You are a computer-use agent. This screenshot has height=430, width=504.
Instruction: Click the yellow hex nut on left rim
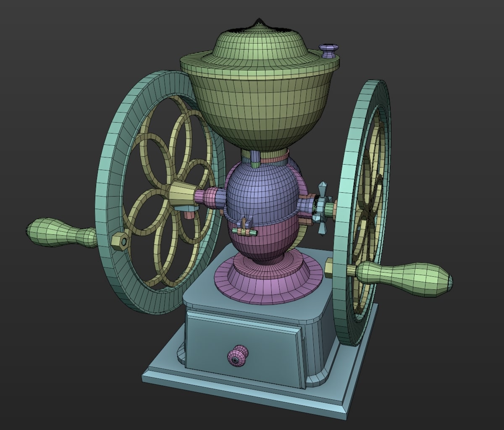tap(120, 241)
